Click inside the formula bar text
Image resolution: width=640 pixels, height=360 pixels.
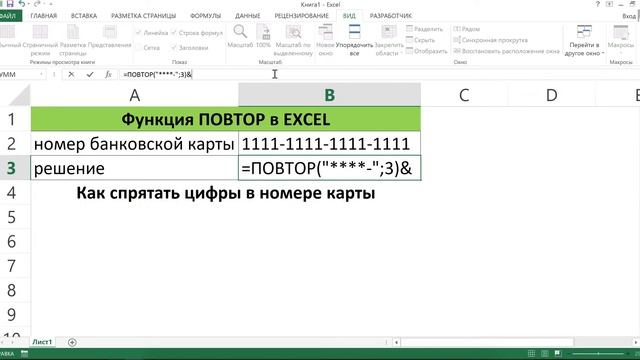(x=157, y=74)
